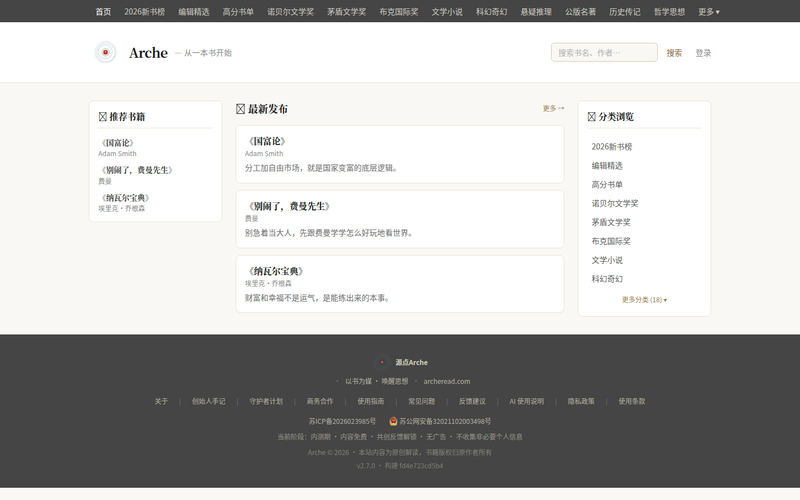
Task: Open 公版名著 in the top navigation
Action: click(580, 11)
